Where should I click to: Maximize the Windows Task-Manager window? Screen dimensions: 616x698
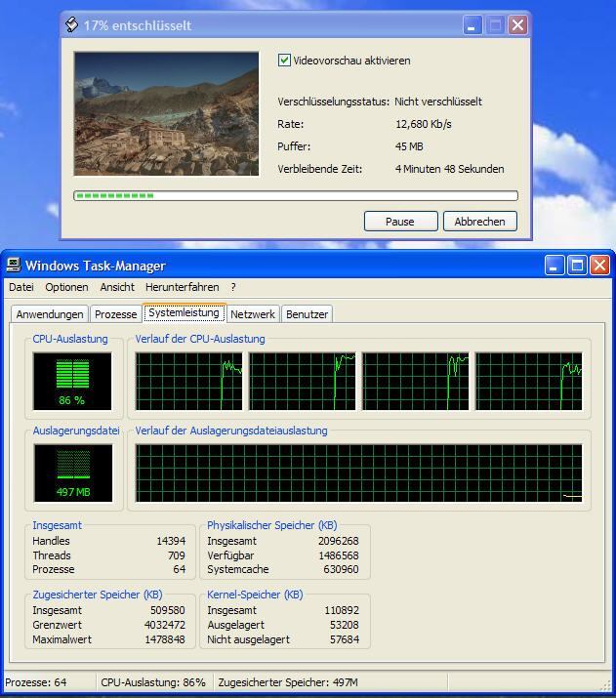tap(577, 266)
